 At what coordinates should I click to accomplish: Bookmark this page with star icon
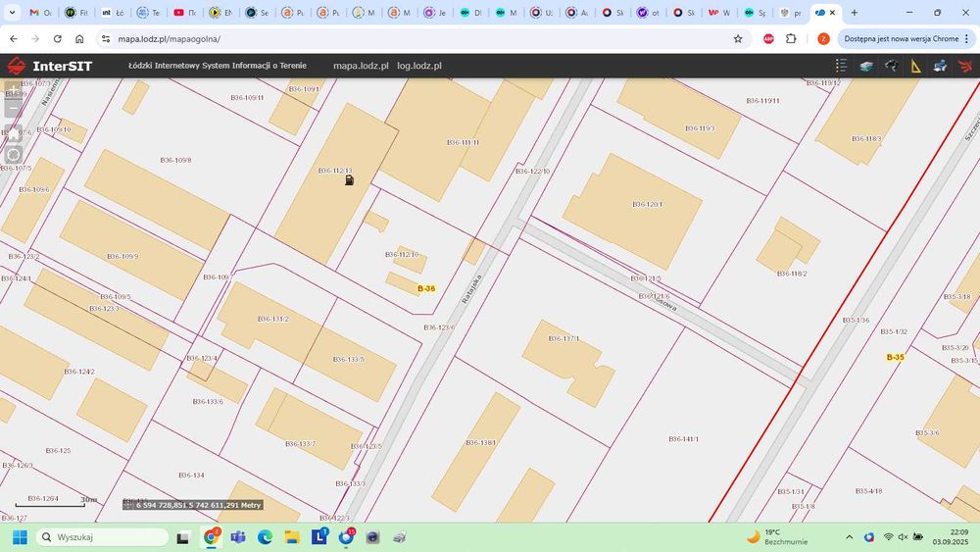click(738, 39)
